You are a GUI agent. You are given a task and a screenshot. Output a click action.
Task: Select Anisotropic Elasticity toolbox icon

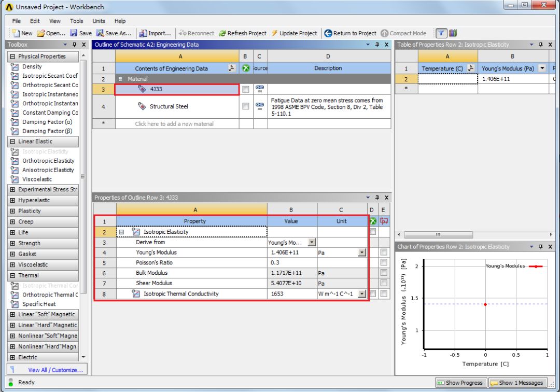coord(15,170)
